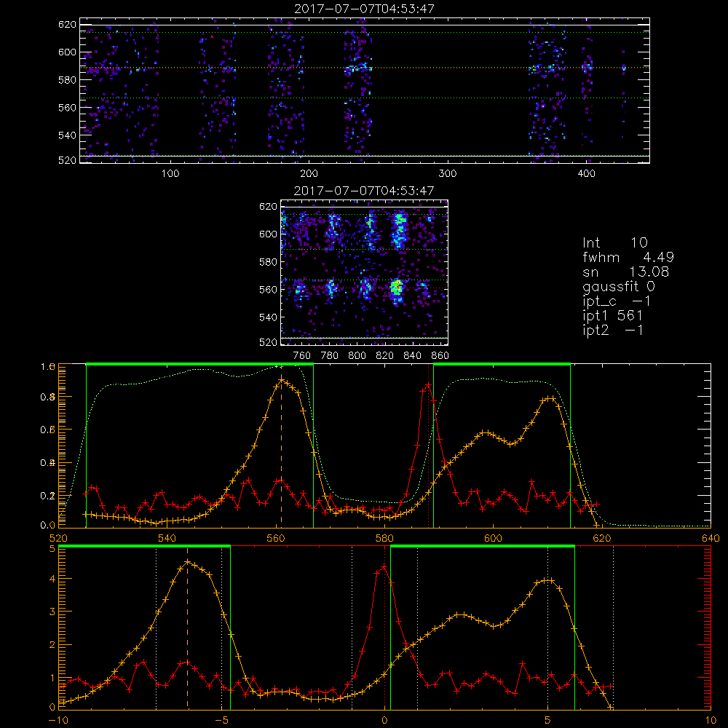This screenshot has height=728, width=728.
Task: Click x-axis label 400 of top spectrogram
Action: click(x=586, y=174)
